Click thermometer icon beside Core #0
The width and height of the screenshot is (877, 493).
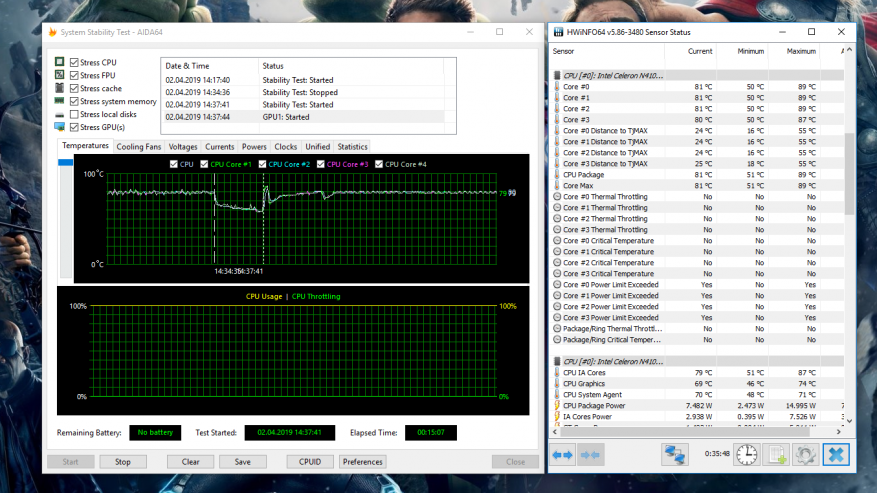pyautogui.click(x=557, y=87)
